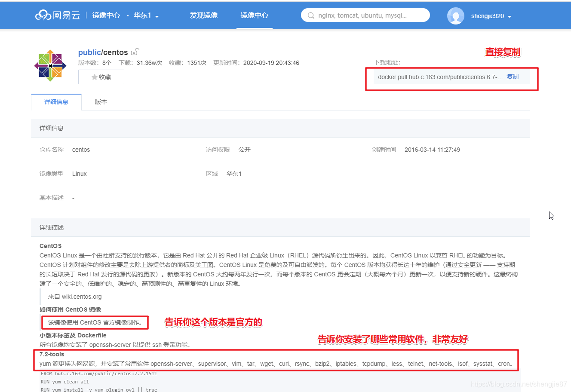Click the 如何使用 CentOS 镜像 heading

tap(70, 309)
